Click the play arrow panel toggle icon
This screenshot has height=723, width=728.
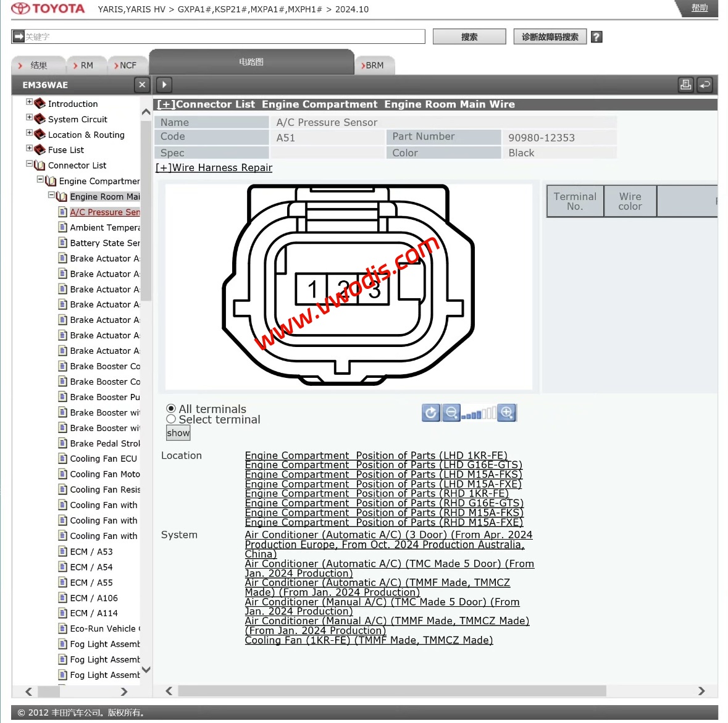(164, 85)
